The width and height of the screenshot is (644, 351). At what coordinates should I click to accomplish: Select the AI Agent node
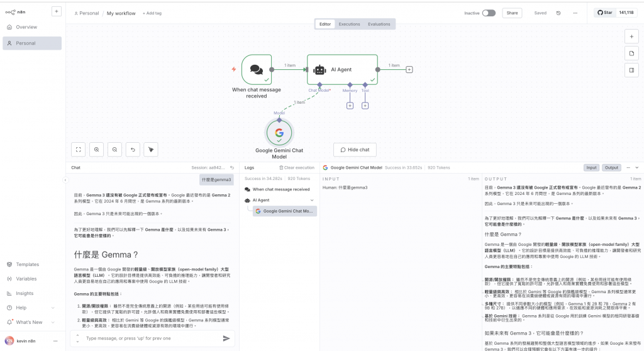tap(342, 69)
